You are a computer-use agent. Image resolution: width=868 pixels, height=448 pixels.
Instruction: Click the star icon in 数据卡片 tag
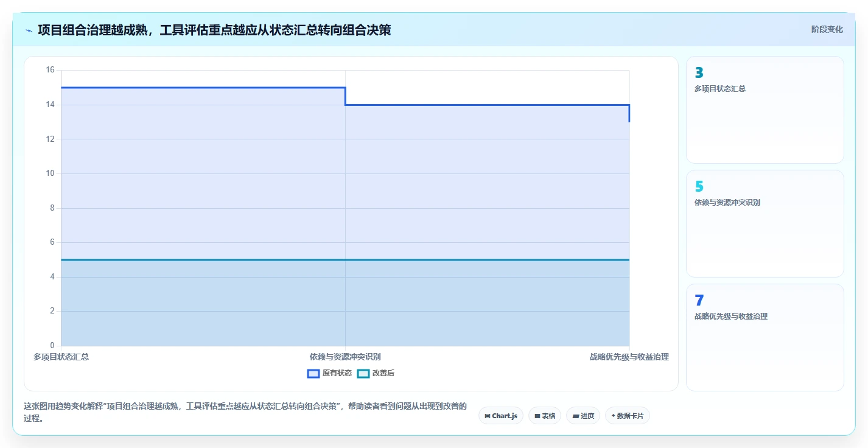(x=613, y=416)
